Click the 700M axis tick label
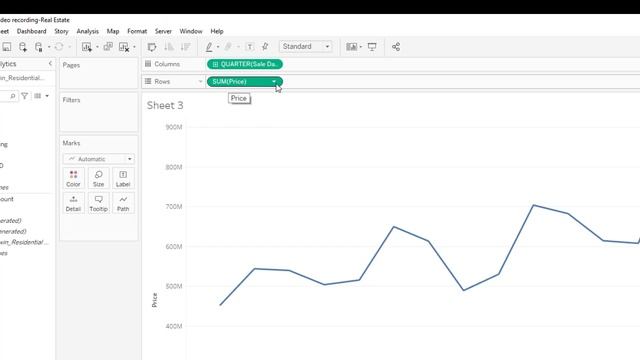 (173, 207)
